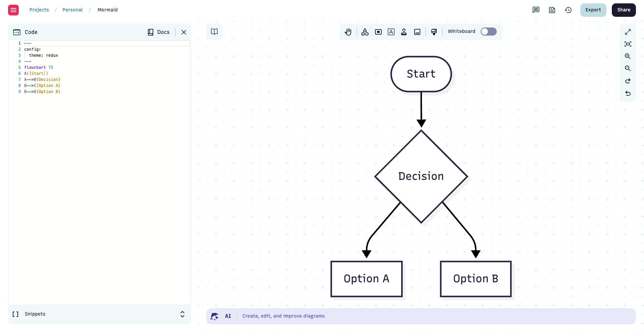Click code line 'config:'
This screenshot has height=332, width=644.
(33, 49)
